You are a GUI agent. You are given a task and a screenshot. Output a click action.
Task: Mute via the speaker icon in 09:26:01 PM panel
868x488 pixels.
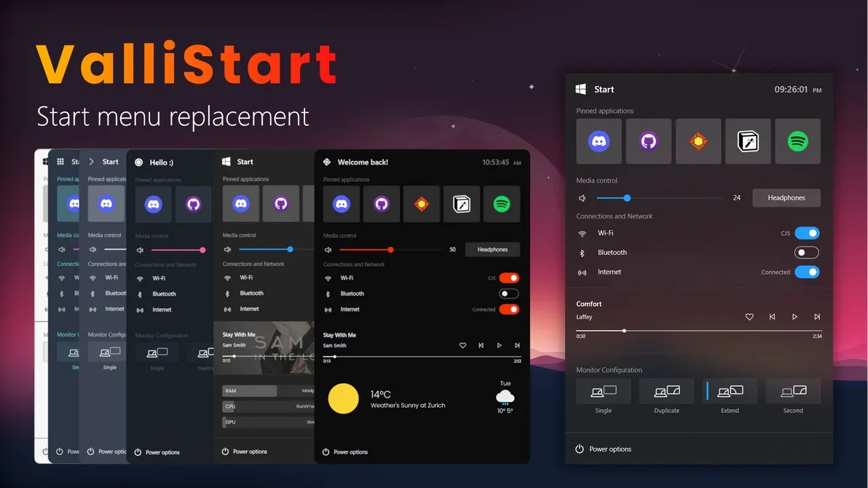(x=583, y=197)
